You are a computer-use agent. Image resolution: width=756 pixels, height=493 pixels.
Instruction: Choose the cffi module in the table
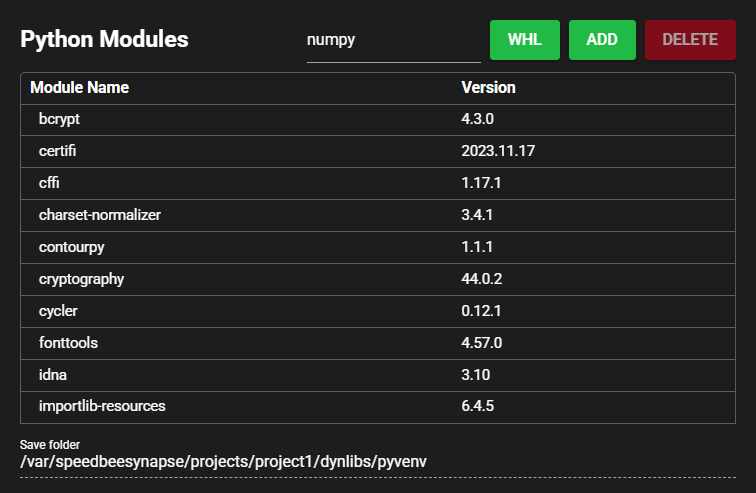tap(50, 183)
